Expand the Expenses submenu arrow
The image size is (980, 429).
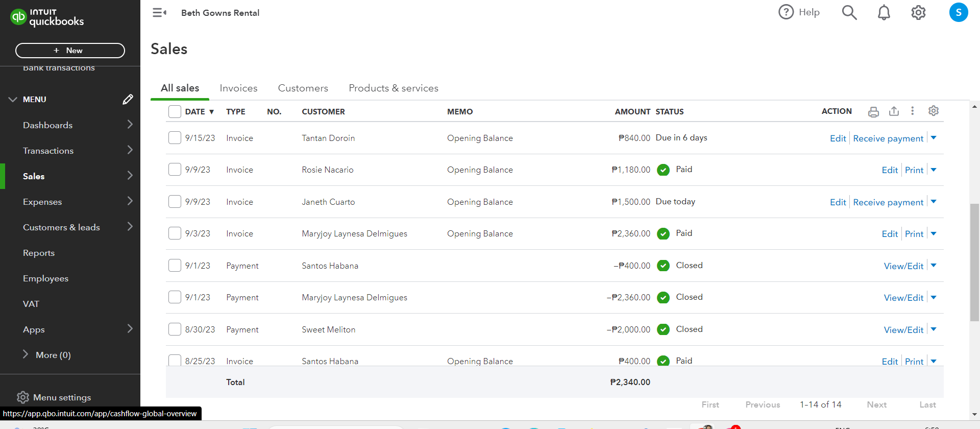pyautogui.click(x=130, y=201)
